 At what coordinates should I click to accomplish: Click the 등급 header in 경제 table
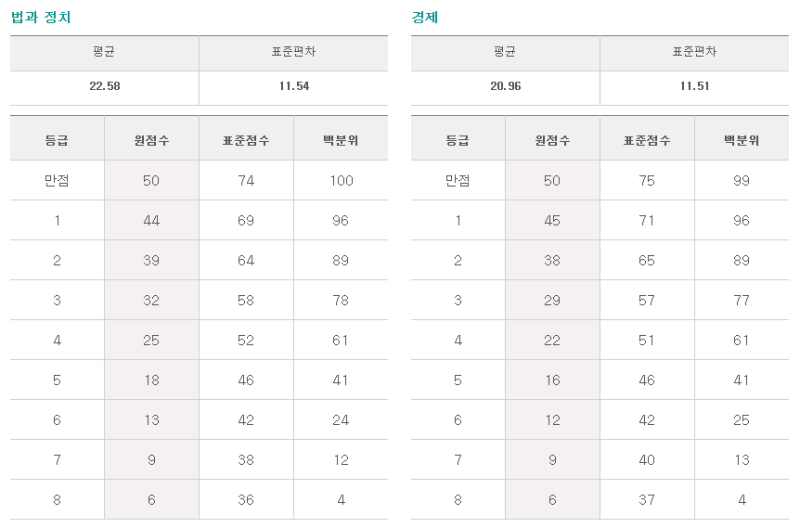pos(458,140)
